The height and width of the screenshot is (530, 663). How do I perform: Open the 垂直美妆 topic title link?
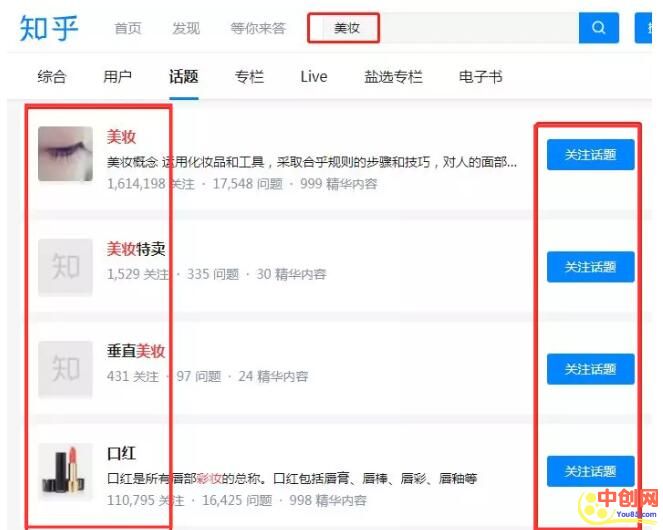tap(136, 351)
